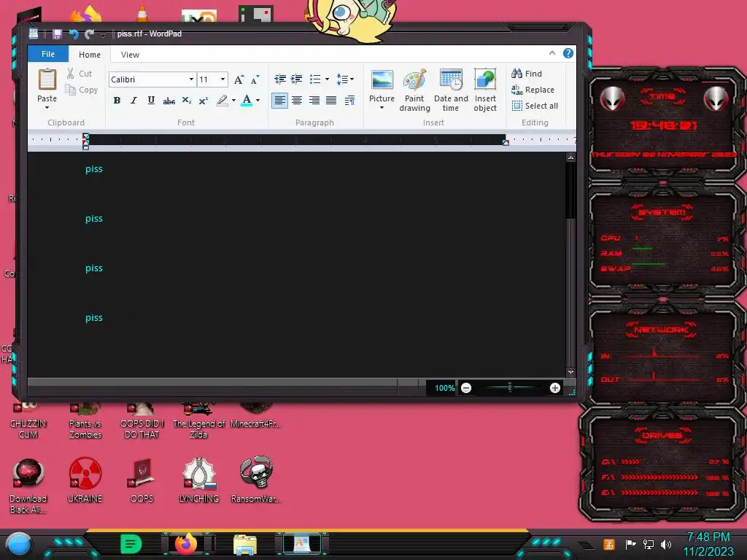Open the Customize Quick Access Toolbar arrow
The height and width of the screenshot is (560, 747).
coord(103,35)
